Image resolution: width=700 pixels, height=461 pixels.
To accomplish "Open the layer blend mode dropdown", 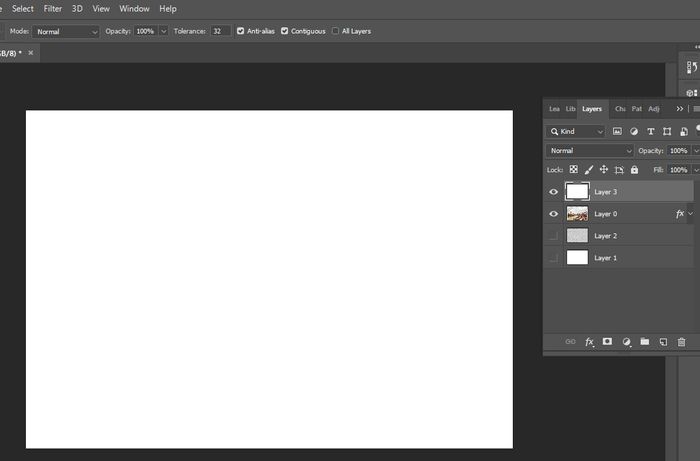I will coord(590,151).
